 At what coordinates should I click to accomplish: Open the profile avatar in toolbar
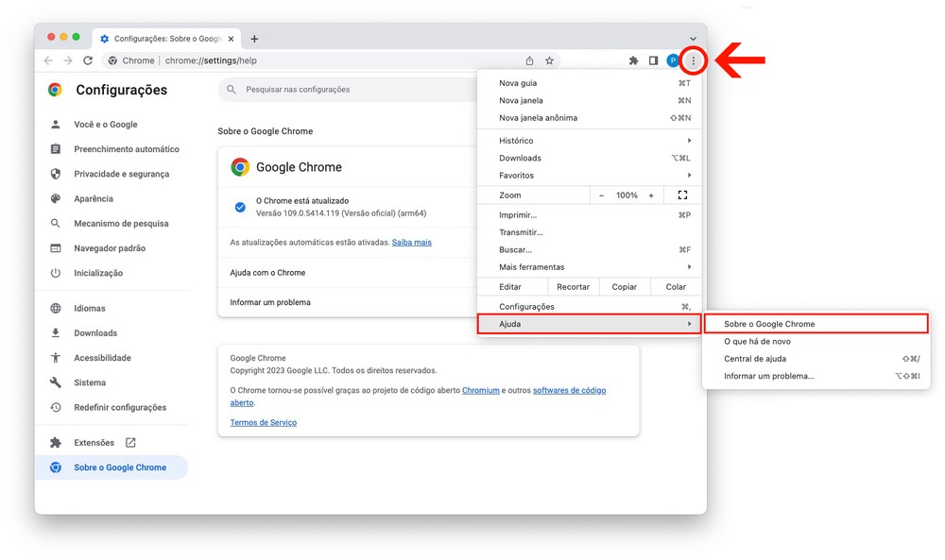pyautogui.click(x=673, y=60)
